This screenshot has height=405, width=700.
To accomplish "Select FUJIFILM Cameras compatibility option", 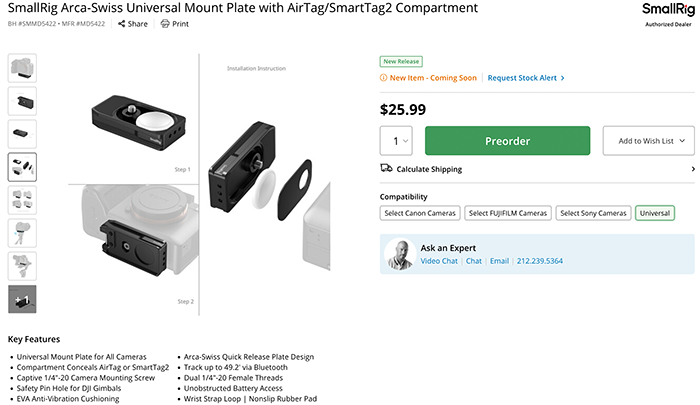I will (508, 213).
